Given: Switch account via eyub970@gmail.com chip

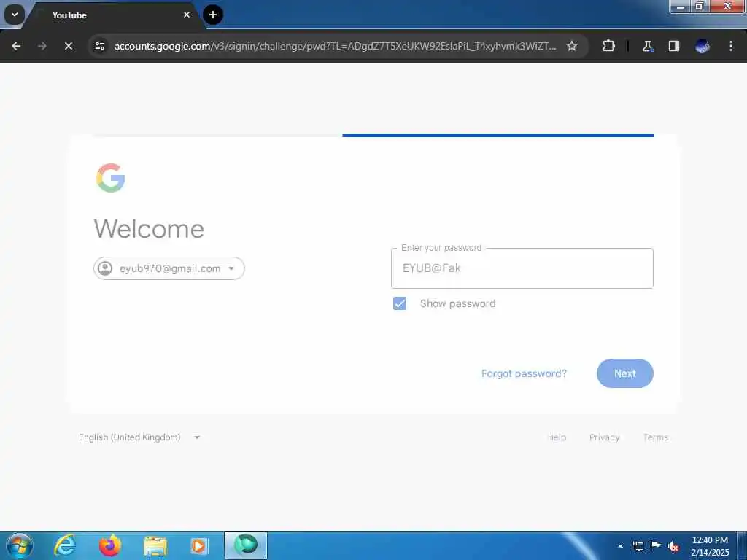Looking at the screenshot, I should (x=169, y=268).
